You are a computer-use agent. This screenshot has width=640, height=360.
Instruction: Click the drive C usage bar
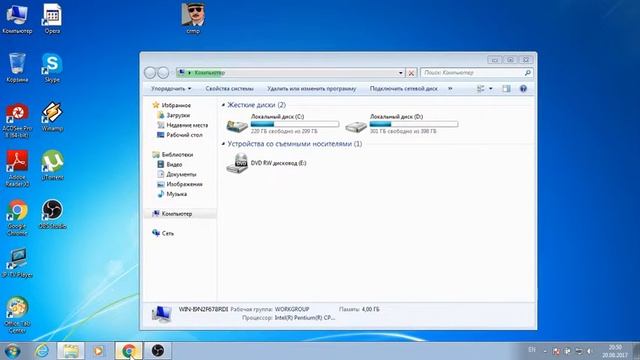tap(295, 124)
